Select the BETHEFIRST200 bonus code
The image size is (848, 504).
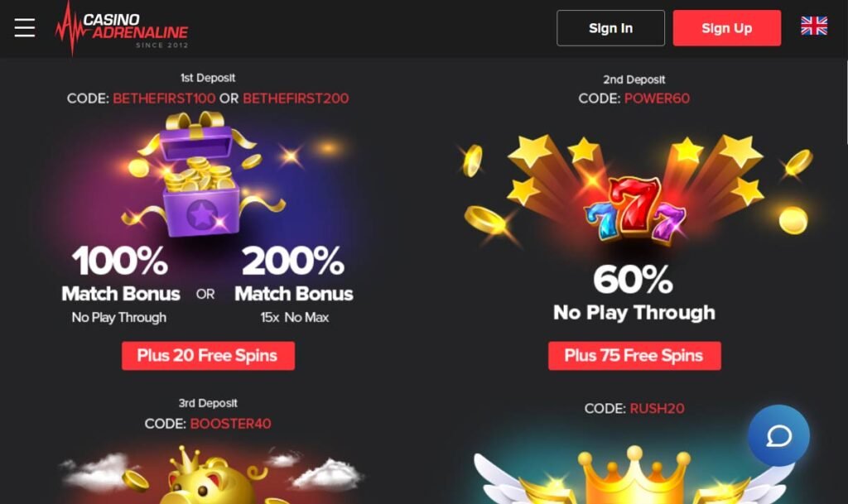pyautogui.click(x=296, y=98)
